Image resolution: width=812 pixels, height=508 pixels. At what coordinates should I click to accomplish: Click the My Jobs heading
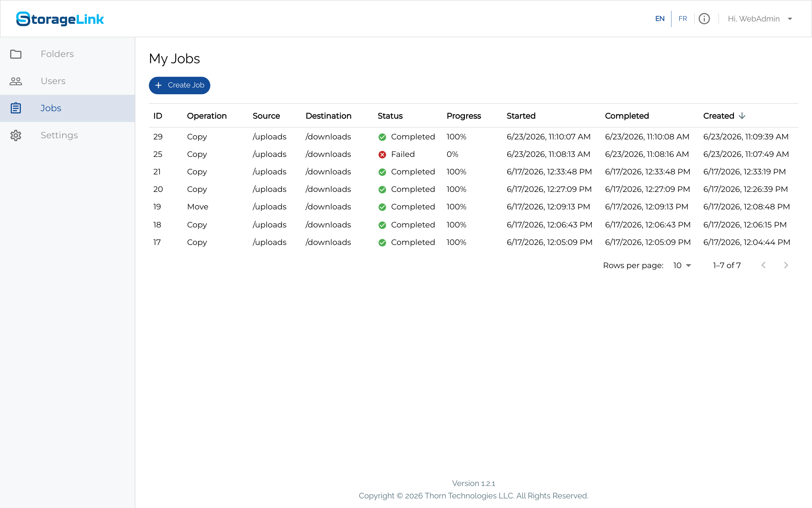click(175, 59)
